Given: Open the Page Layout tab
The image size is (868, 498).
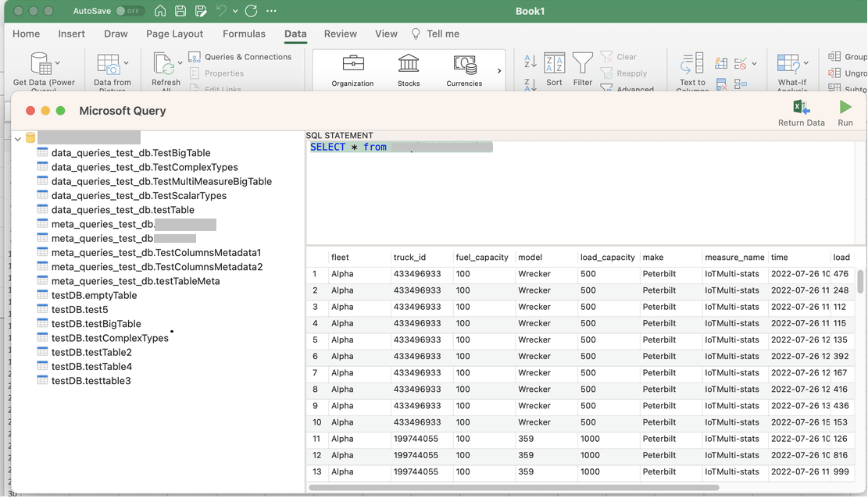Looking at the screenshot, I should (x=174, y=34).
